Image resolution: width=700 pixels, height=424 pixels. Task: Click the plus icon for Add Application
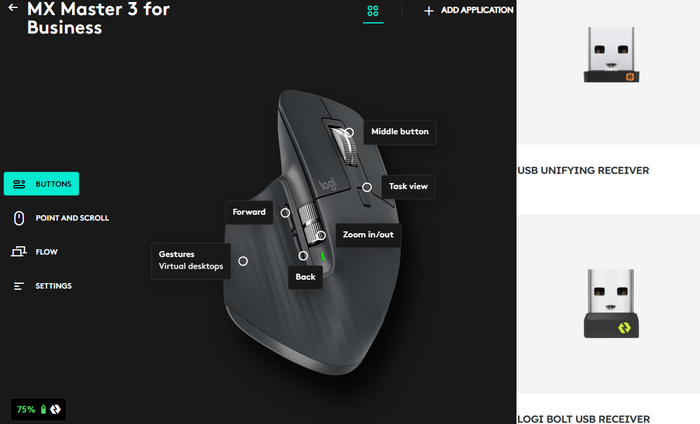click(429, 11)
